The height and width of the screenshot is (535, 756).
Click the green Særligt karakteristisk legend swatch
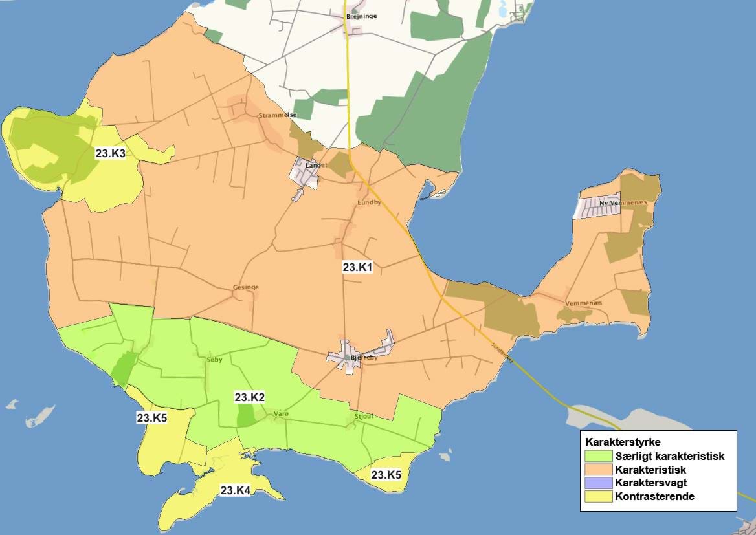597,456
